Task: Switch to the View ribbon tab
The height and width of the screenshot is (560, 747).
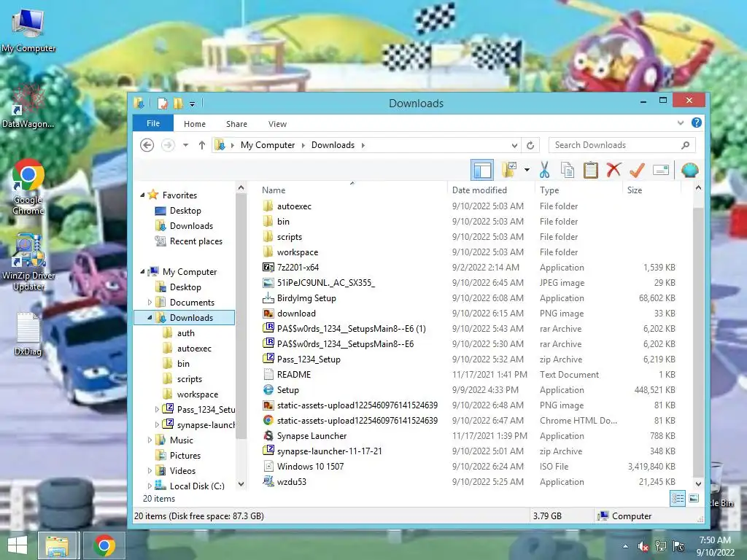Action: [x=277, y=124]
